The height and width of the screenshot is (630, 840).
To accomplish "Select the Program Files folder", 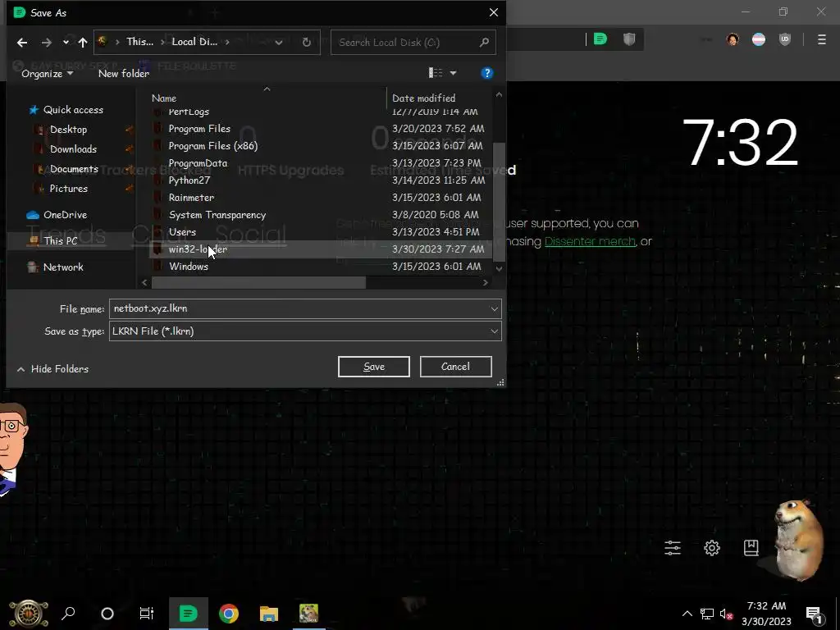I will point(199,129).
